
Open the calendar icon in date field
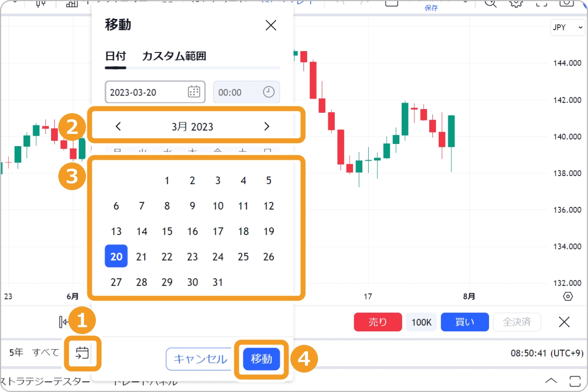[x=194, y=92]
